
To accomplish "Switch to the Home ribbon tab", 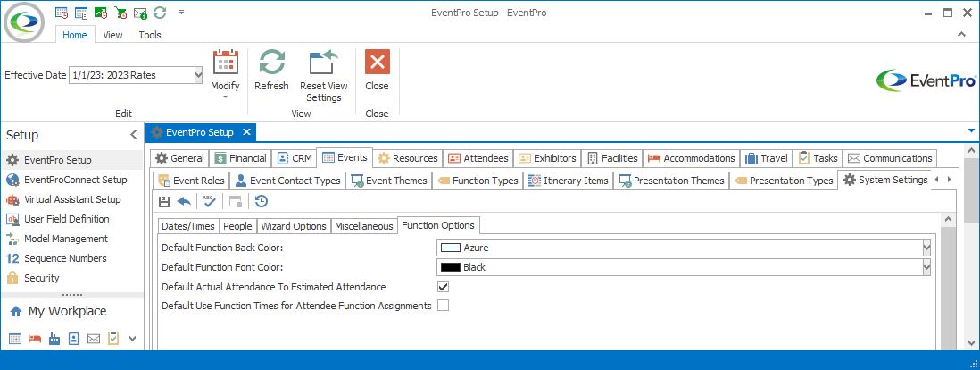I will (75, 35).
